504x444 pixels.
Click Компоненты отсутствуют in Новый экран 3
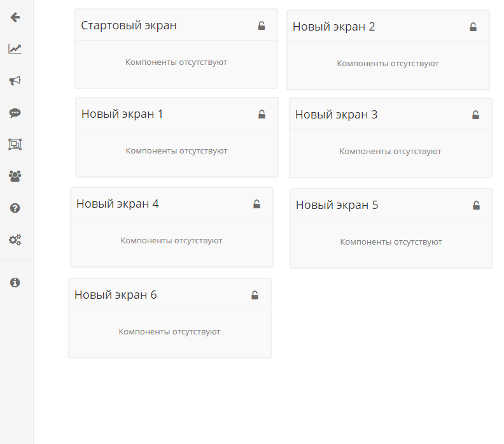pyautogui.click(x=390, y=152)
